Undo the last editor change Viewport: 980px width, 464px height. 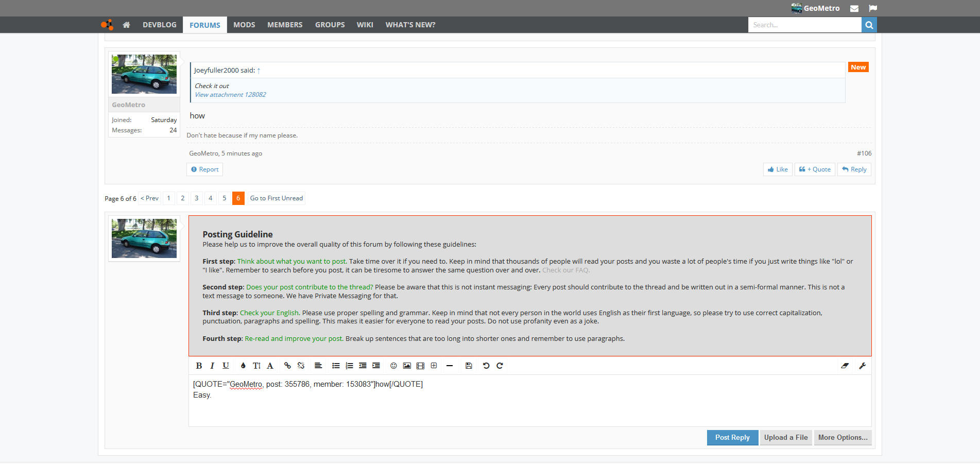(486, 366)
